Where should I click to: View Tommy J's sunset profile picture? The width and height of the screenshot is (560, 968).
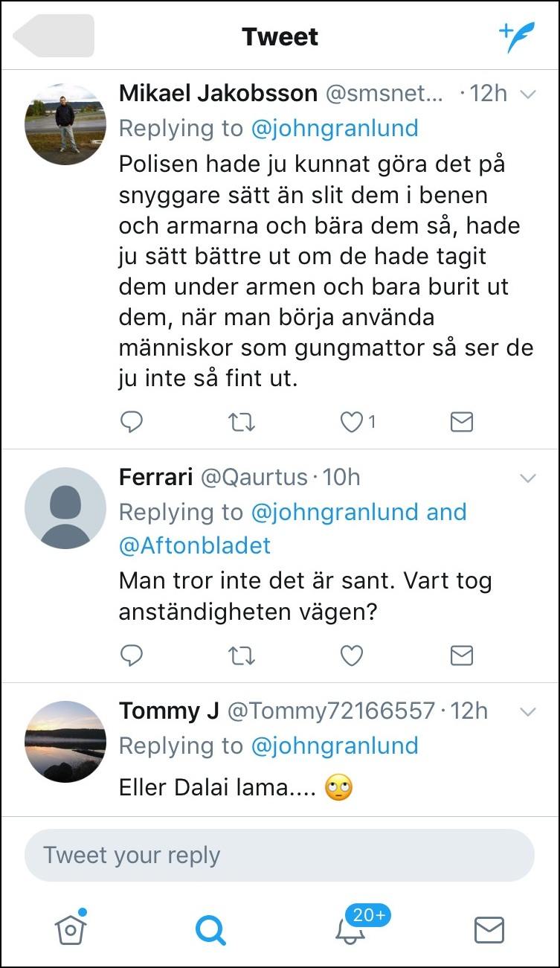pos(65,741)
